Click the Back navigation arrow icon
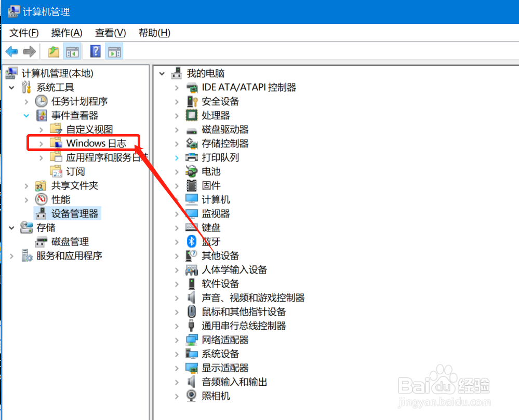The height and width of the screenshot is (420, 519). (11, 51)
